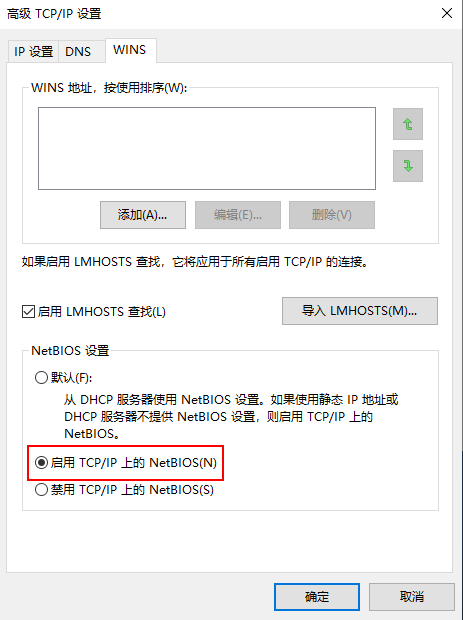The width and height of the screenshot is (463, 620).
Task: Click the 编辑(E)... button
Action: click(238, 215)
